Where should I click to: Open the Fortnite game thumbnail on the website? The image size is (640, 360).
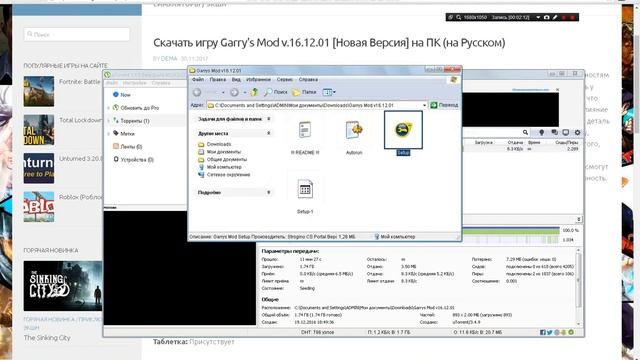click(39, 91)
